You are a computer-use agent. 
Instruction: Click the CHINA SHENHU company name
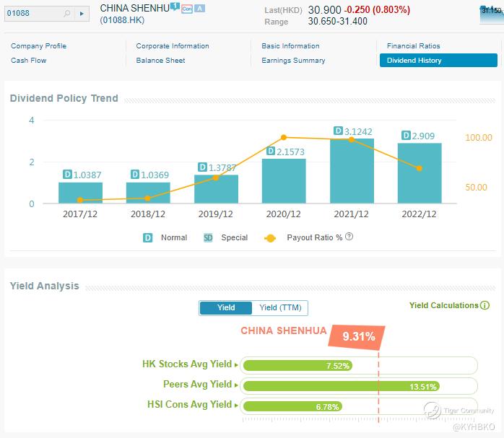click(x=135, y=8)
